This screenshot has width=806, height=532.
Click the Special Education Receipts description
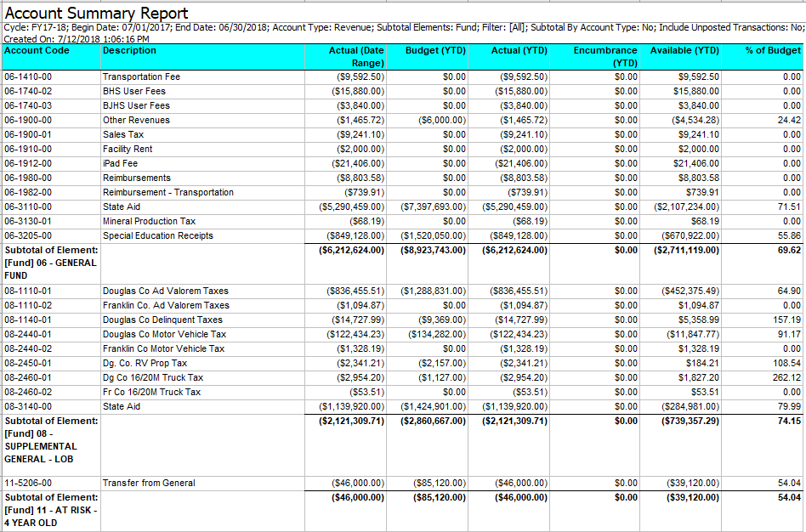tap(158, 235)
